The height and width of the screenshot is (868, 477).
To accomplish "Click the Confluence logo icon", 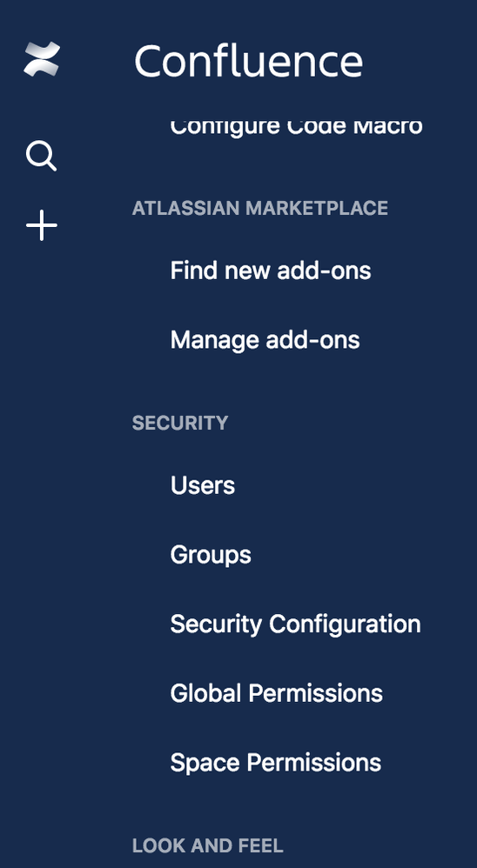I will (x=42, y=59).
